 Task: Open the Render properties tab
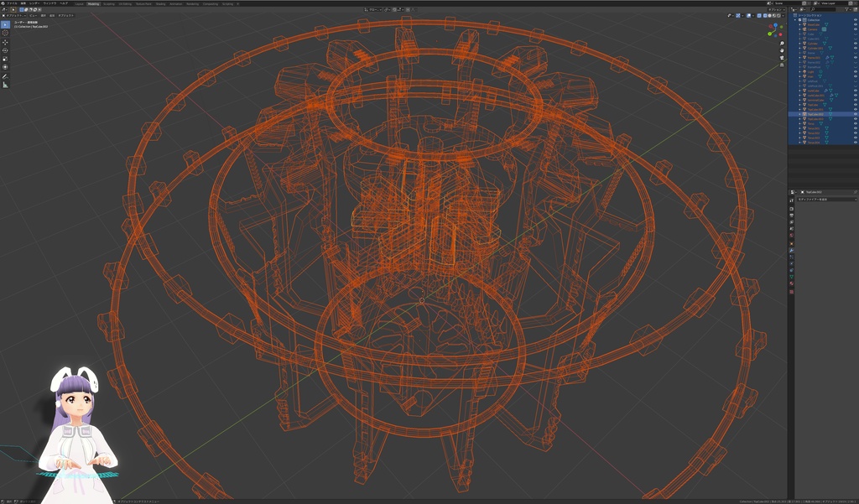pos(792,209)
